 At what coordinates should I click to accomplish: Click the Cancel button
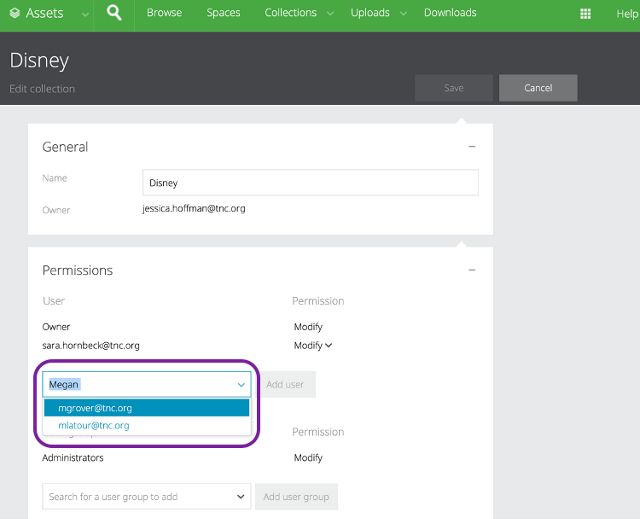tap(538, 88)
